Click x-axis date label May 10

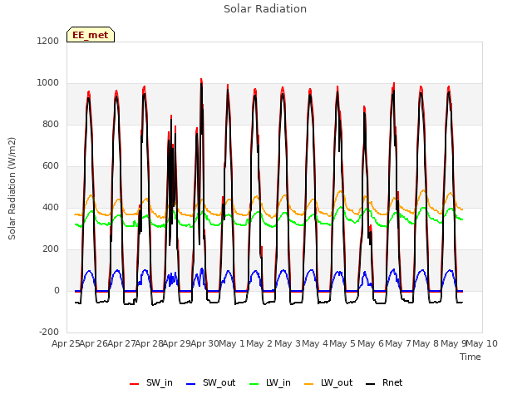click(x=481, y=343)
